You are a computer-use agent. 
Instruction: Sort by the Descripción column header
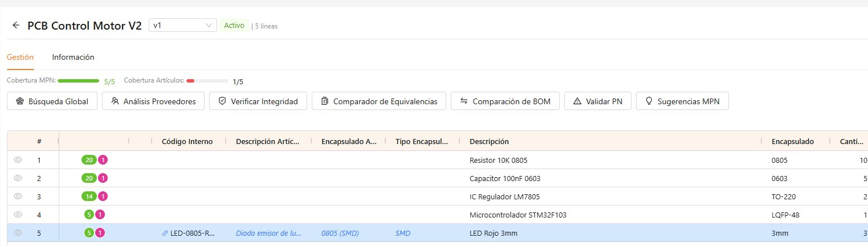pos(489,141)
